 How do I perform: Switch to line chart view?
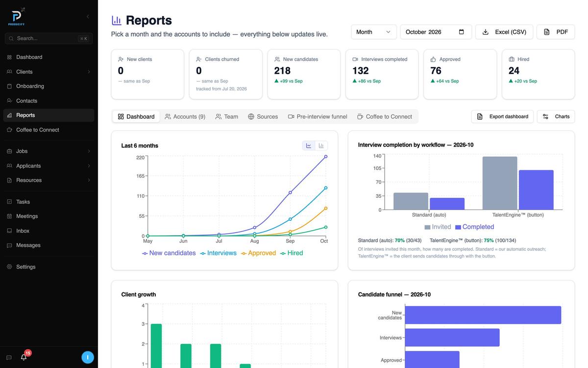(x=309, y=146)
